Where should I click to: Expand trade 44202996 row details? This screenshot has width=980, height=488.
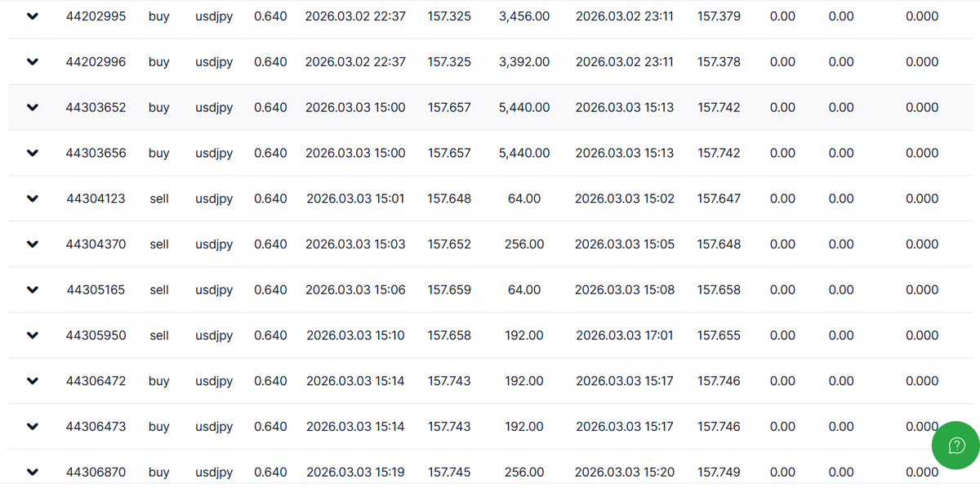pos(33,62)
